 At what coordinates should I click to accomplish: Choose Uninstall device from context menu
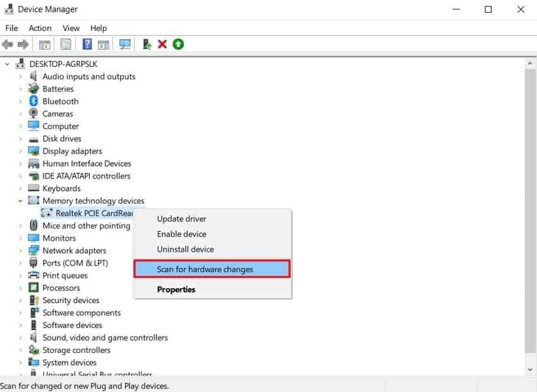coord(212,249)
